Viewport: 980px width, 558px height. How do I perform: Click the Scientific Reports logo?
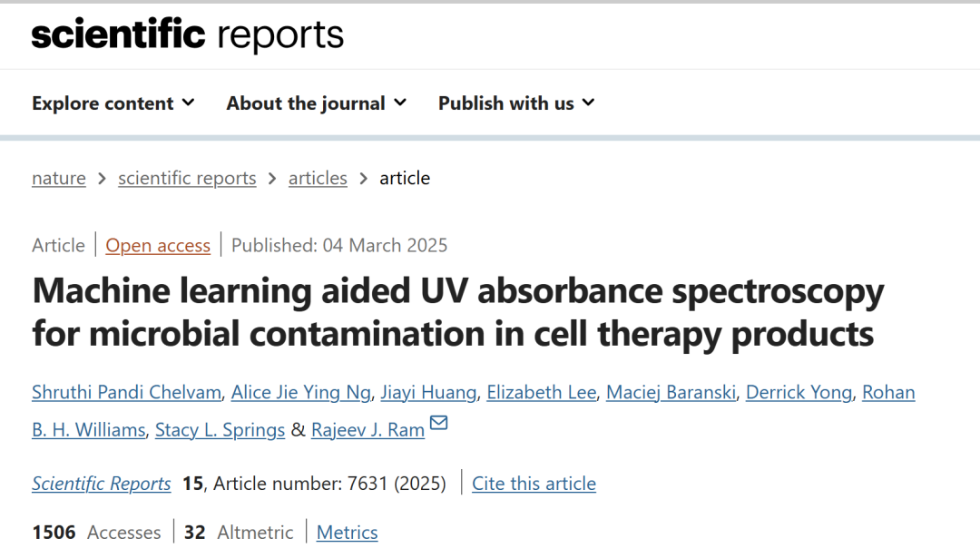tap(188, 35)
